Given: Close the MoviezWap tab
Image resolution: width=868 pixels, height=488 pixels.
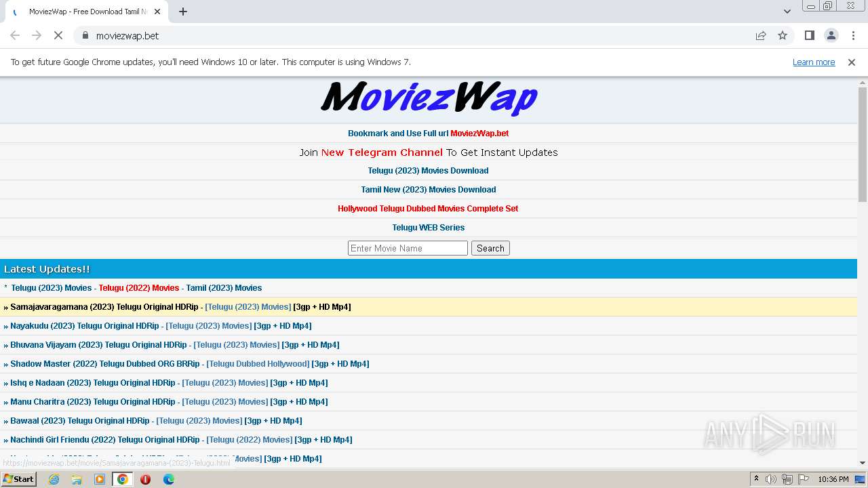Looking at the screenshot, I should [157, 12].
